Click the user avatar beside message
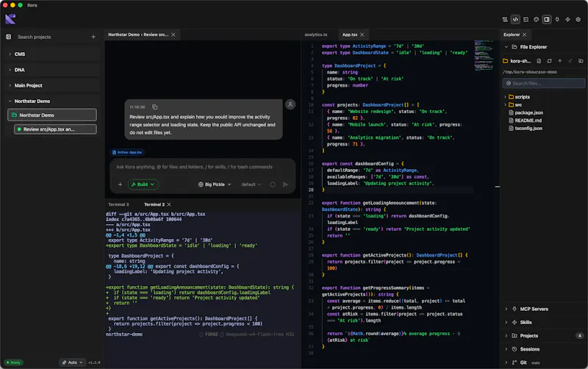This screenshot has width=588, height=369. click(x=290, y=104)
